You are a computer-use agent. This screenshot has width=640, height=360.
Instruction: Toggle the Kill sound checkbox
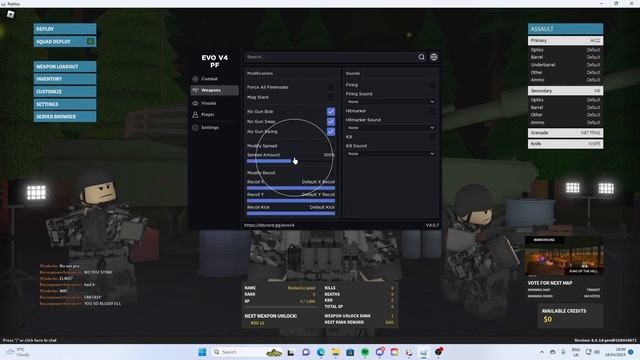tap(432, 137)
